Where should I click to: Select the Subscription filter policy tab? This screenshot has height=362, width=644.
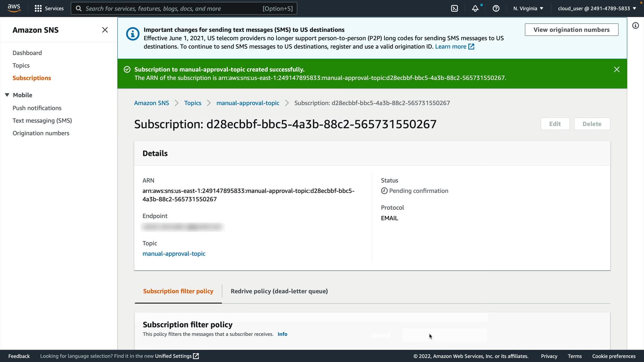178,291
